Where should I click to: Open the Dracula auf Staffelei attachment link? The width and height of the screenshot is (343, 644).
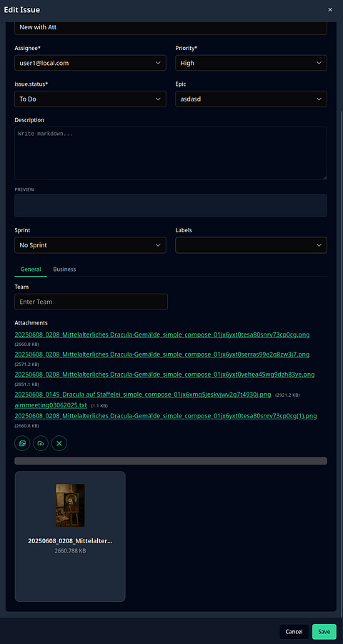(143, 395)
